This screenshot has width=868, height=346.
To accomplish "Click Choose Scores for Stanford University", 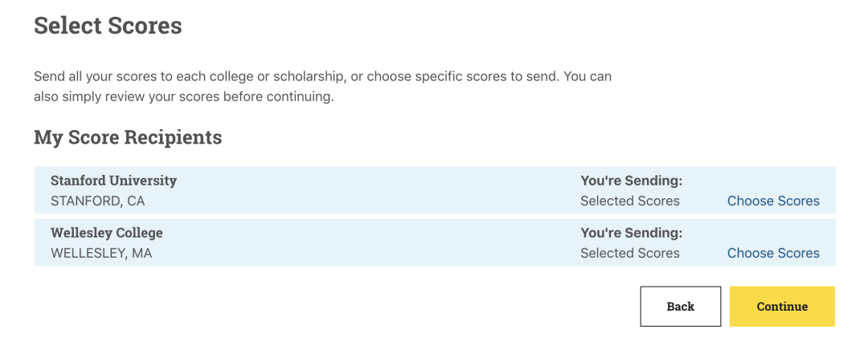I will click(773, 201).
